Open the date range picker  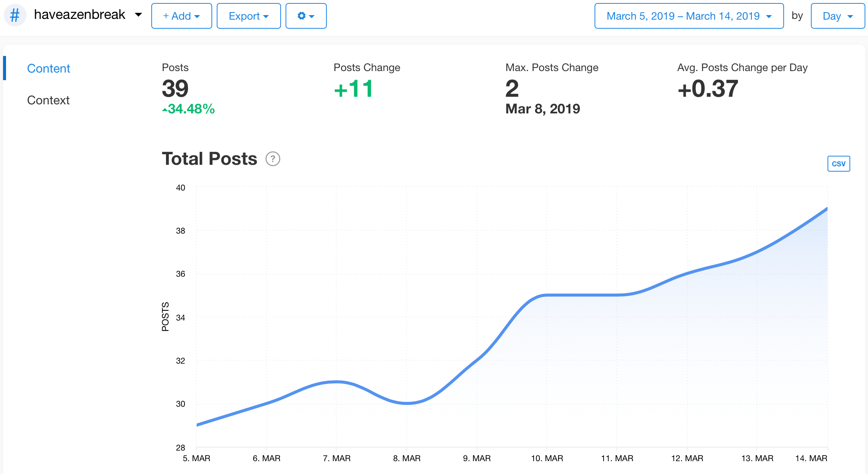[689, 16]
